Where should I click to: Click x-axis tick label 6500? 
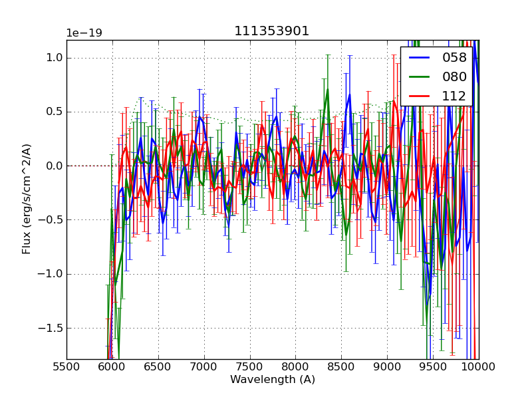pos(158,365)
